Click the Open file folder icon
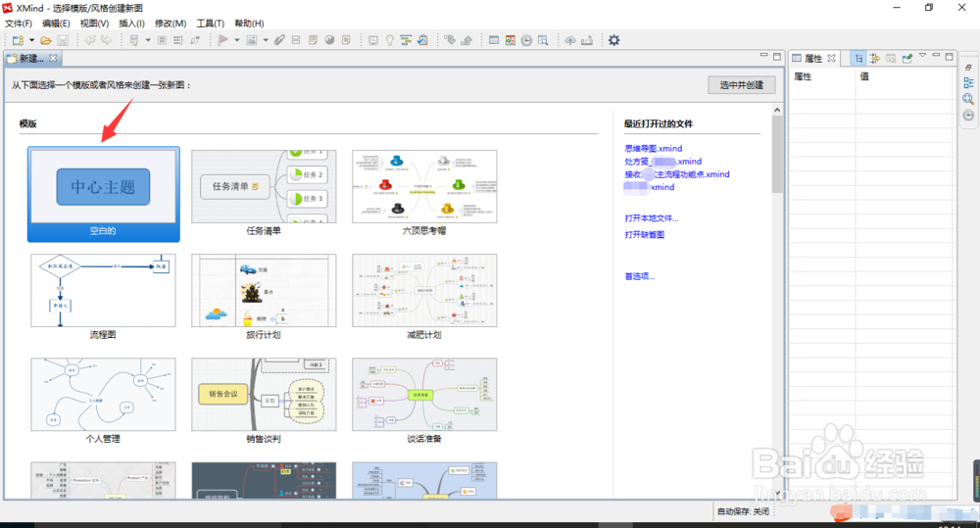 (x=46, y=40)
